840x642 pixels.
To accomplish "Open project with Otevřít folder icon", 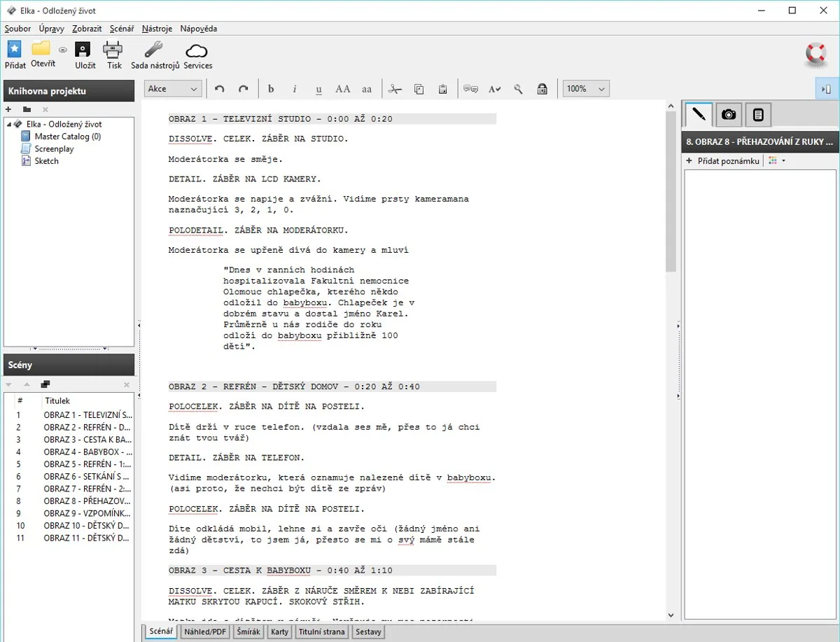I will [x=42, y=48].
